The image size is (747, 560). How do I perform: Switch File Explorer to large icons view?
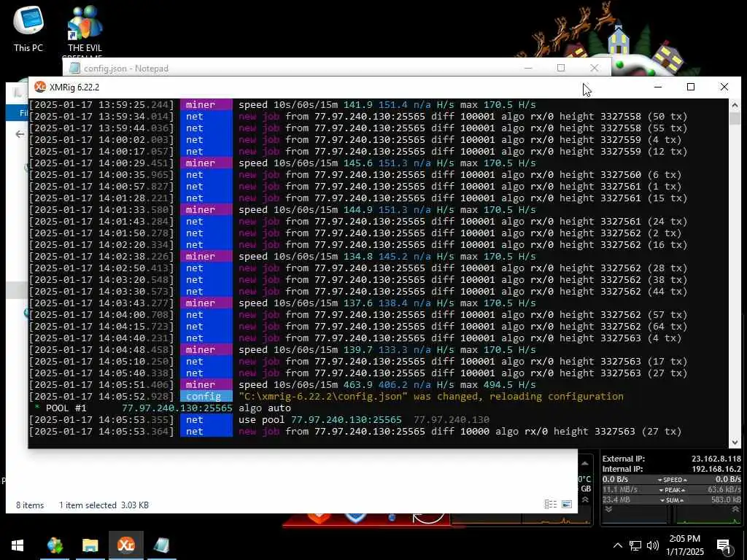click(x=567, y=505)
